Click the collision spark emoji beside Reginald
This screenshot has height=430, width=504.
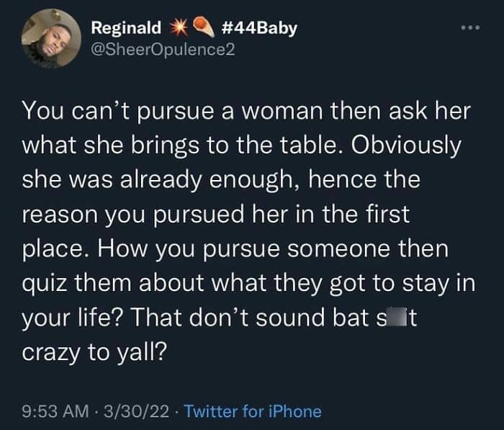pos(179,27)
